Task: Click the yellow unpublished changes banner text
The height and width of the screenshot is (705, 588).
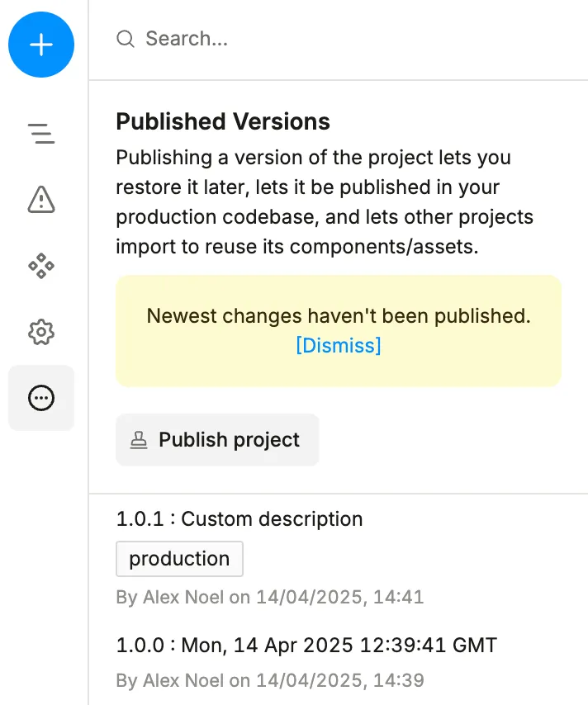Action: (x=339, y=315)
